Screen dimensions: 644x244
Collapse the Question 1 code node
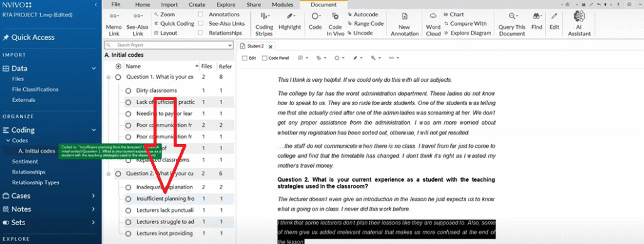tap(108, 77)
